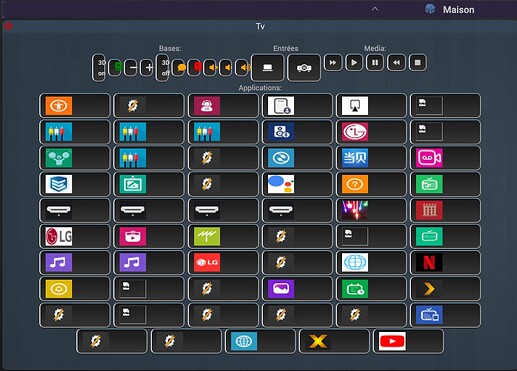Turn 3D on
517x371 pixels.
pyautogui.click(x=99, y=68)
